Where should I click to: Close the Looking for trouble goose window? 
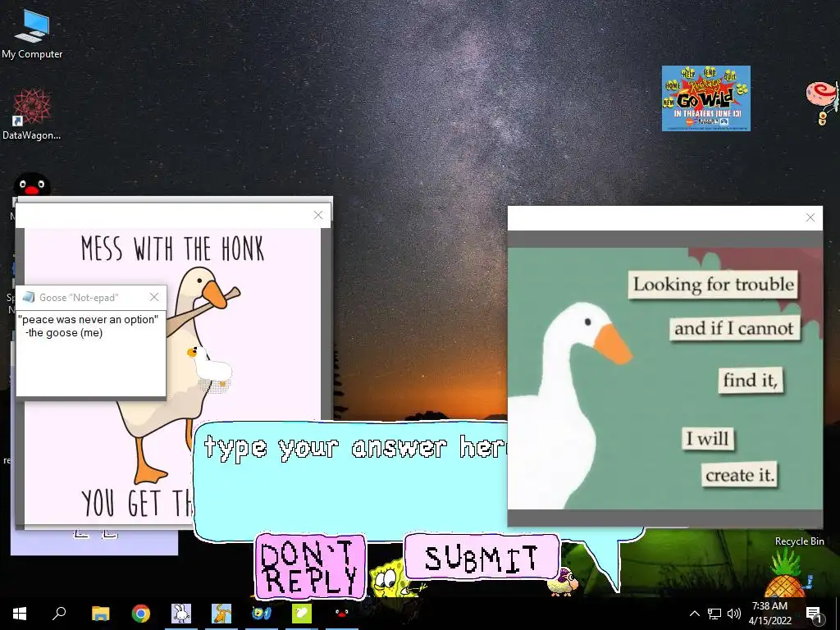tap(810, 217)
